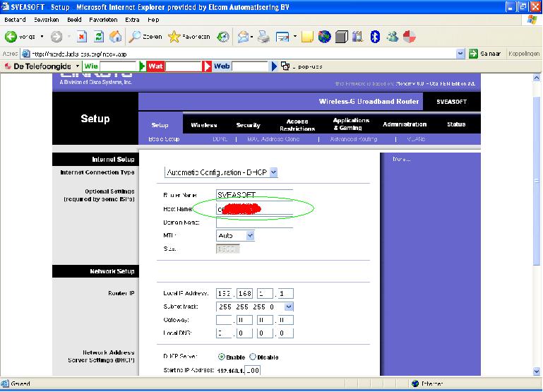The image size is (543, 392).
Task: Open Internet Connection Type dropdown
Action: (x=273, y=172)
